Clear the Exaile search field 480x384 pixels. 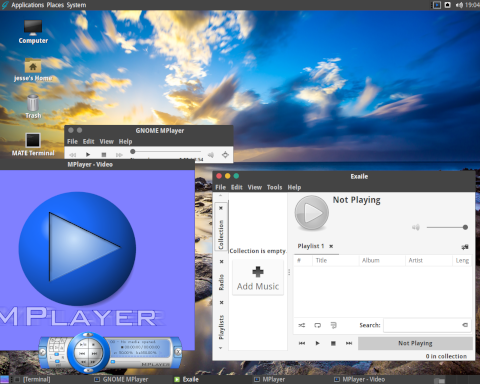point(465,325)
